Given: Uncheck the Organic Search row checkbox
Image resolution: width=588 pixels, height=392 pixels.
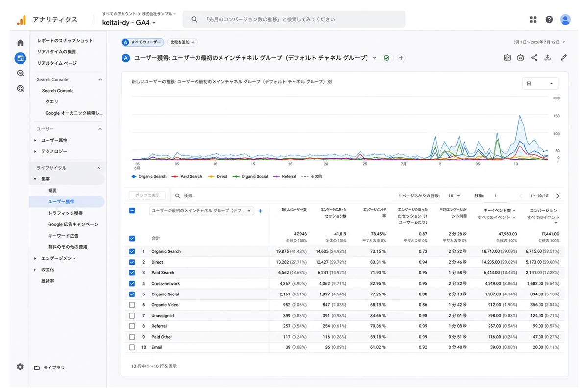Looking at the screenshot, I should pyautogui.click(x=132, y=251).
